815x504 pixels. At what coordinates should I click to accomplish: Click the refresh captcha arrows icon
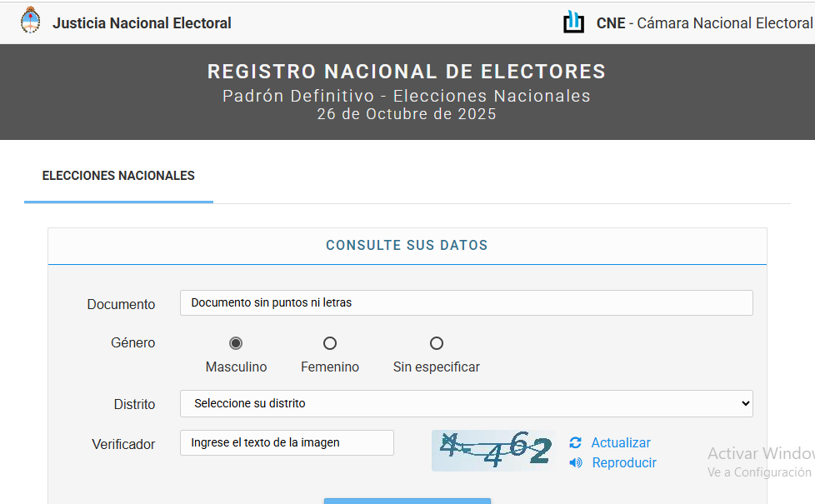tap(575, 442)
